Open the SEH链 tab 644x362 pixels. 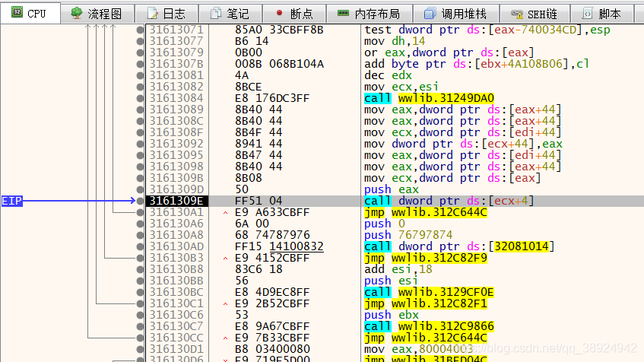(535, 14)
